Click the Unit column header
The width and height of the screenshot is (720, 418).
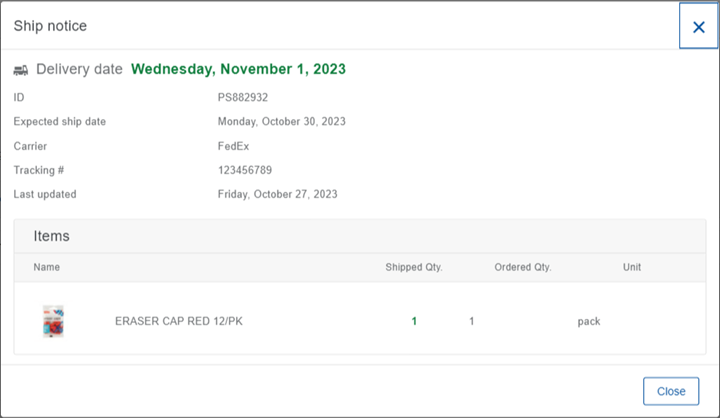click(632, 267)
